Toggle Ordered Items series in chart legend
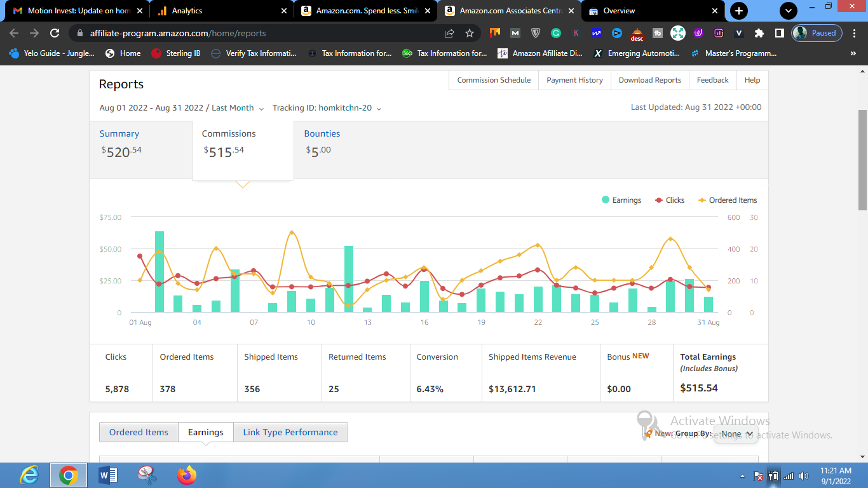Viewport: 868px width, 488px height. click(x=728, y=200)
